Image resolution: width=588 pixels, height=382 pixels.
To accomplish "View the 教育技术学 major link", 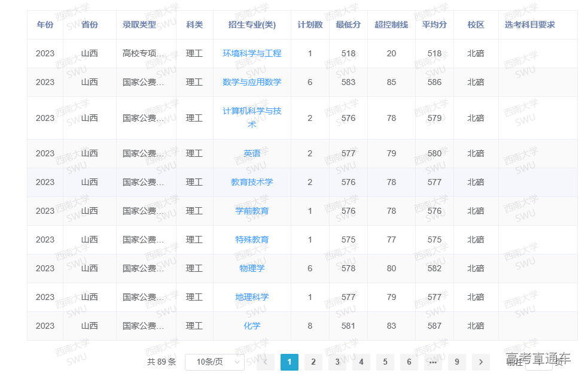I will 252,182.
